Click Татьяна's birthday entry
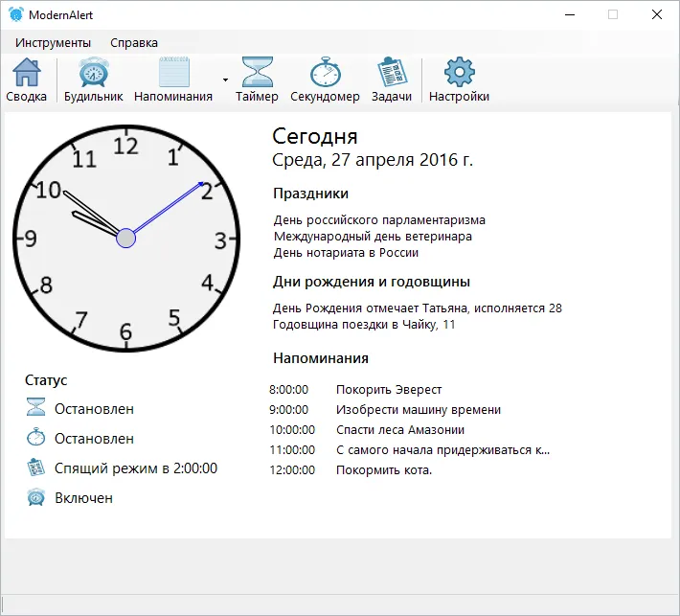The image size is (680, 616). click(417, 308)
